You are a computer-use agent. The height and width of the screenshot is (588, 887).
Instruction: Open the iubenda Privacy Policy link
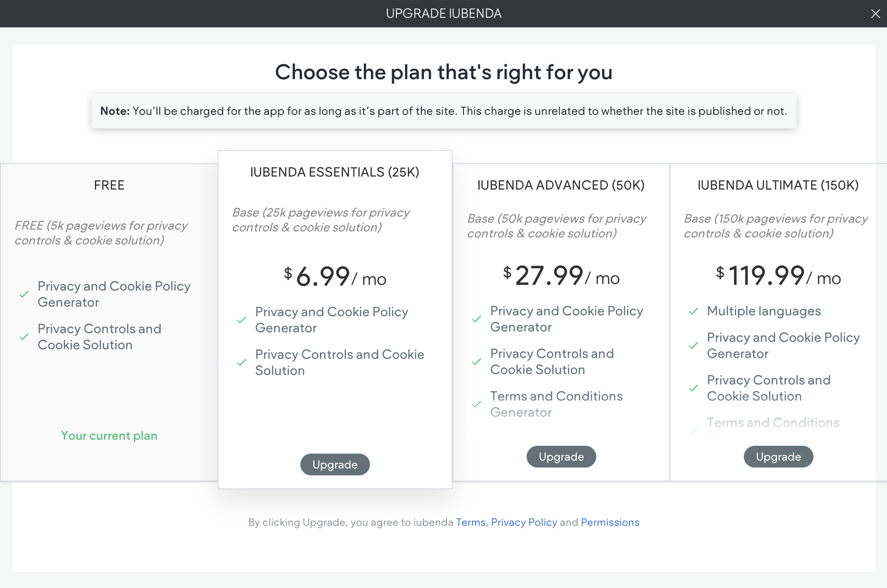(x=524, y=522)
